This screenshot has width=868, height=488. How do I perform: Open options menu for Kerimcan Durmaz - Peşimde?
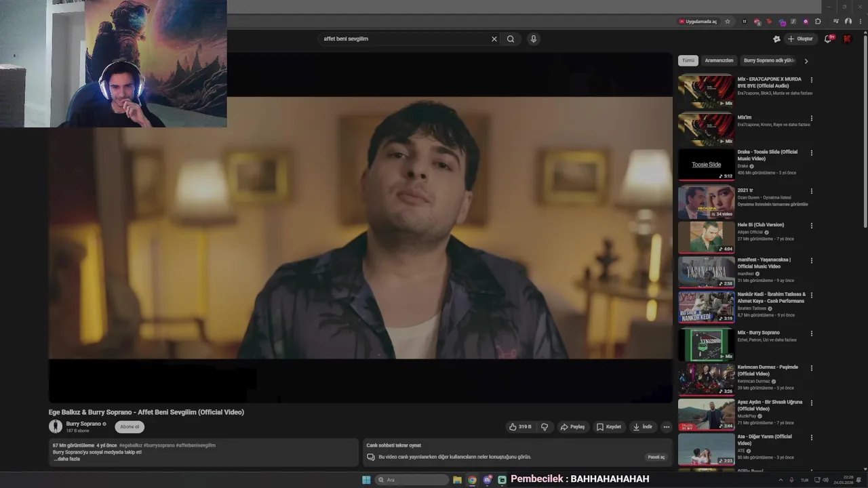pos(812,368)
